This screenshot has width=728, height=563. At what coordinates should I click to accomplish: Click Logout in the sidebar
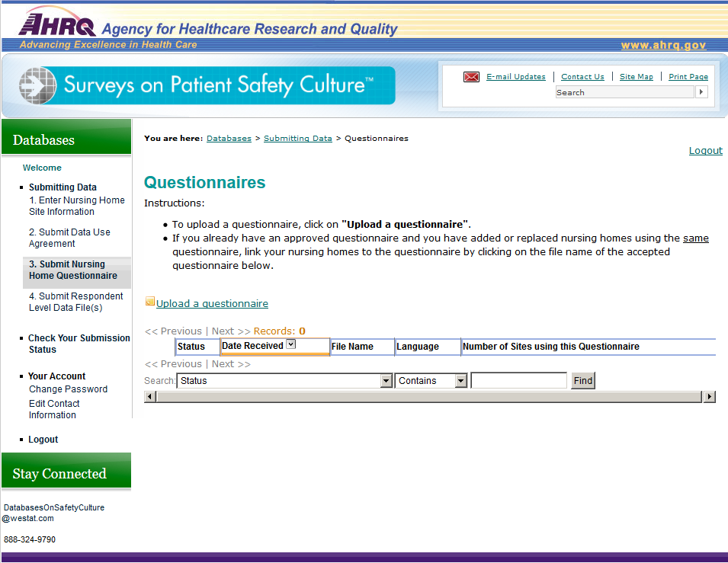[43, 439]
